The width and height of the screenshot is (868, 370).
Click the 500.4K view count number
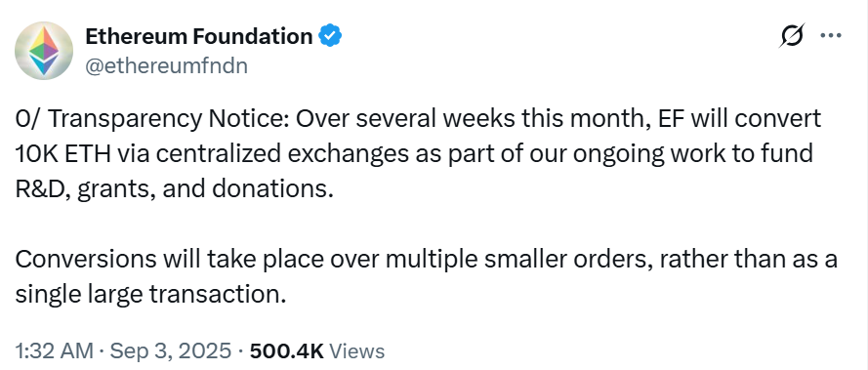287,351
